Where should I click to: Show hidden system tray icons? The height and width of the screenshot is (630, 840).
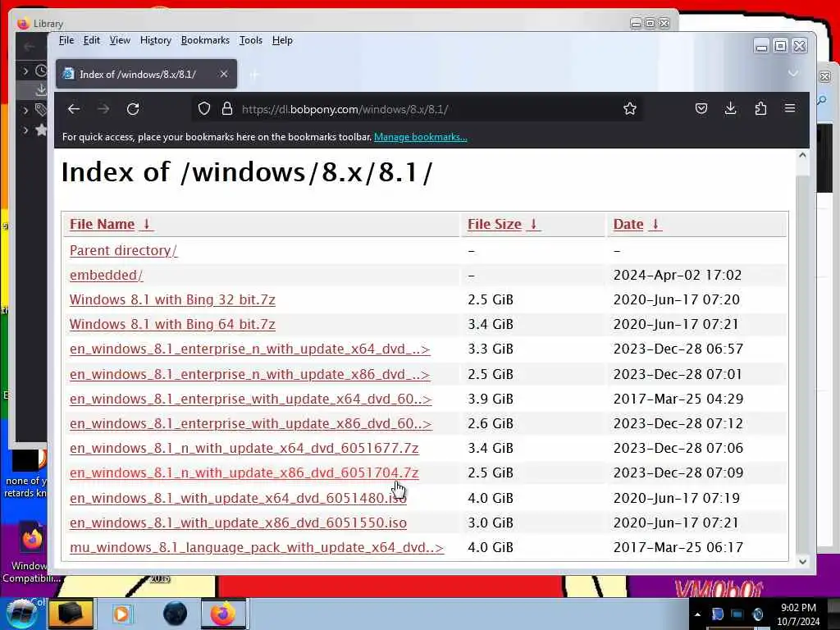pyautogui.click(x=697, y=614)
